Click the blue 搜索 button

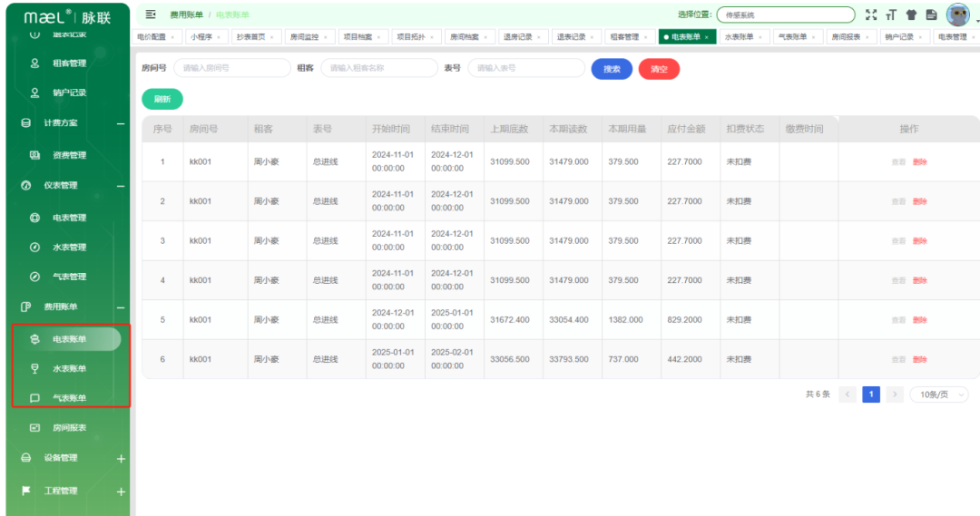pyautogui.click(x=612, y=69)
